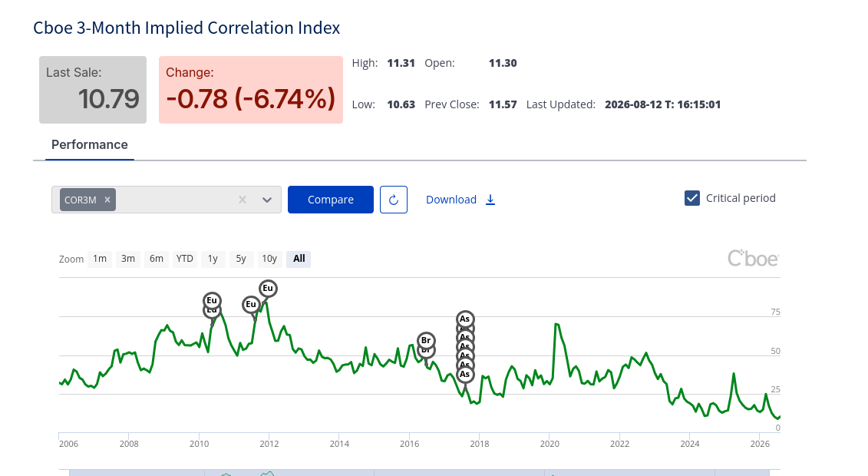Click the Compare button

[331, 200]
